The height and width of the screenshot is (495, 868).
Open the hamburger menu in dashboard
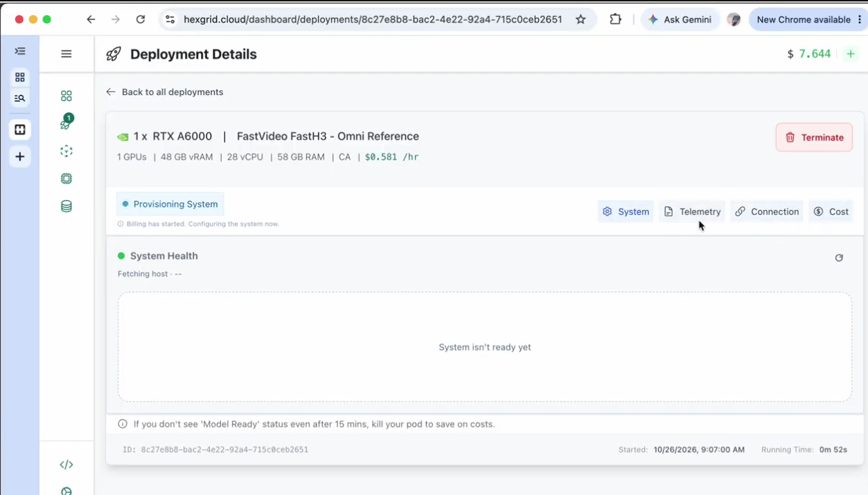tap(67, 53)
